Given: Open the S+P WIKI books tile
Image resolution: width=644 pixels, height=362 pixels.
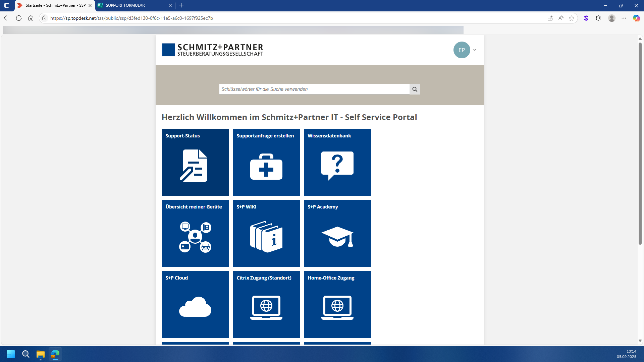Looking at the screenshot, I should point(266,233).
